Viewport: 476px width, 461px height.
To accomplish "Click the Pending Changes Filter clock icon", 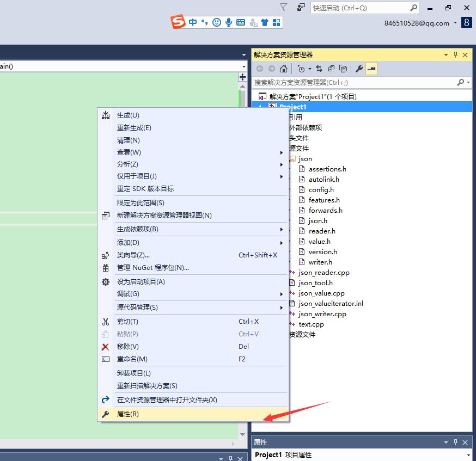I will 302,69.
